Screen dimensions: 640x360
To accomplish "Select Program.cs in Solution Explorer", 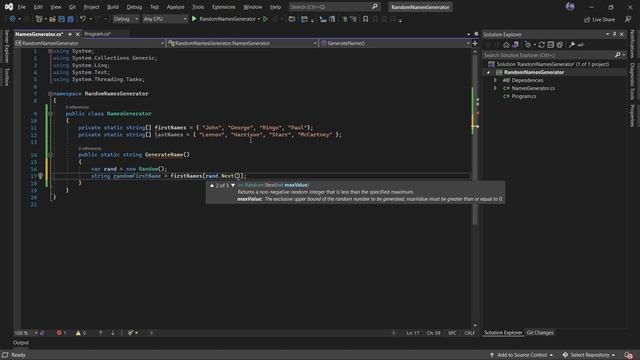I will point(524,96).
